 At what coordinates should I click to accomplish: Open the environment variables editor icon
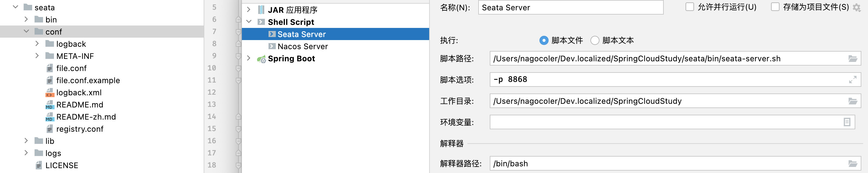(x=847, y=122)
